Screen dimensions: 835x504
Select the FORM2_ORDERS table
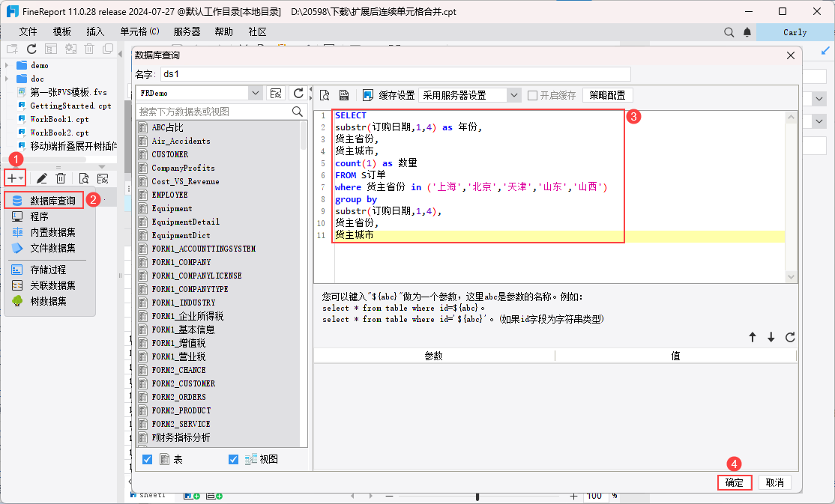[x=179, y=397]
